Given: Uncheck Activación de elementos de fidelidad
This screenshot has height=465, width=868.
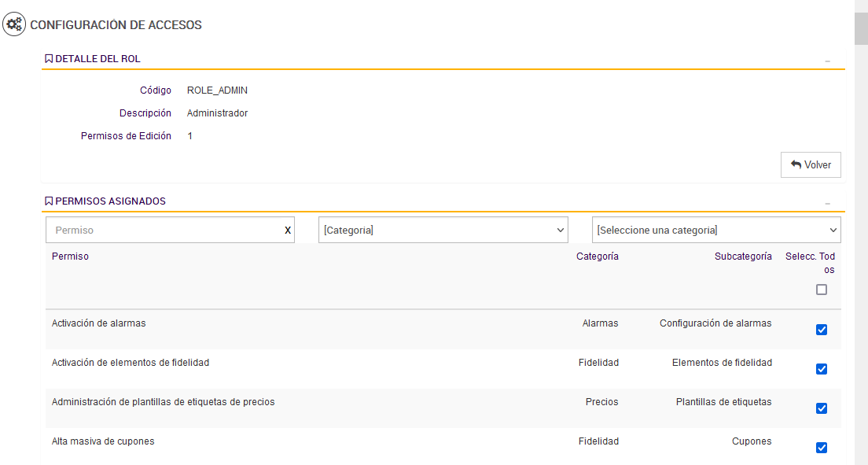Looking at the screenshot, I should [822, 369].
